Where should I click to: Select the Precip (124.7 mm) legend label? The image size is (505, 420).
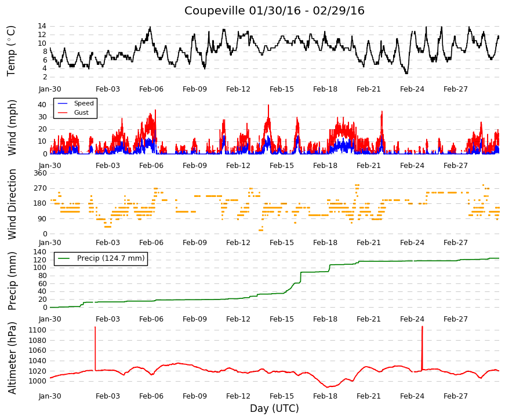click(111, 258)
